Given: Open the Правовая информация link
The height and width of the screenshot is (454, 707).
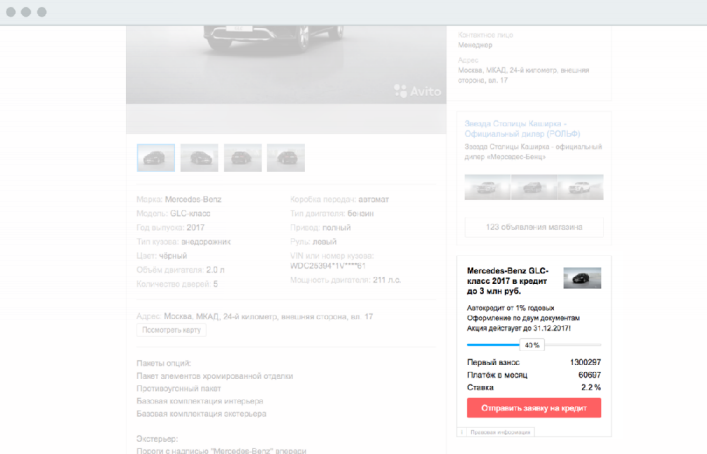Looking at the screenshot, I should point(500,432).
